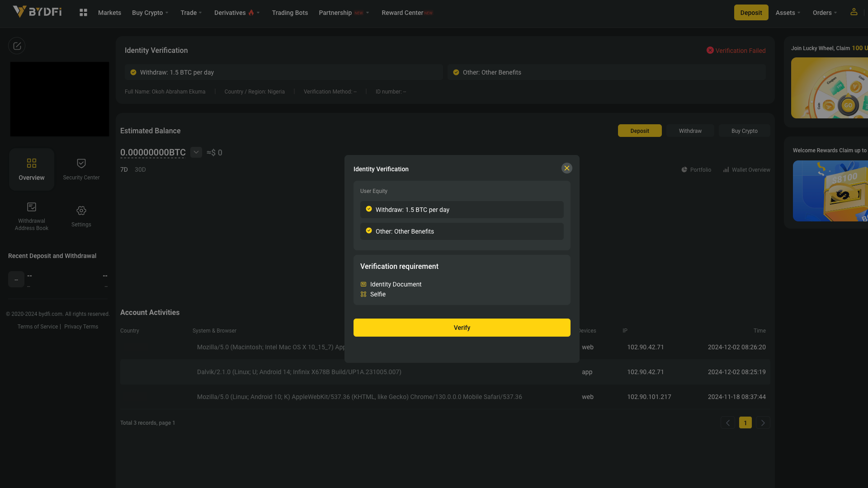The image size is (868, 488).
Task: Open the Privacy Terms link
Action: (81, 327)
